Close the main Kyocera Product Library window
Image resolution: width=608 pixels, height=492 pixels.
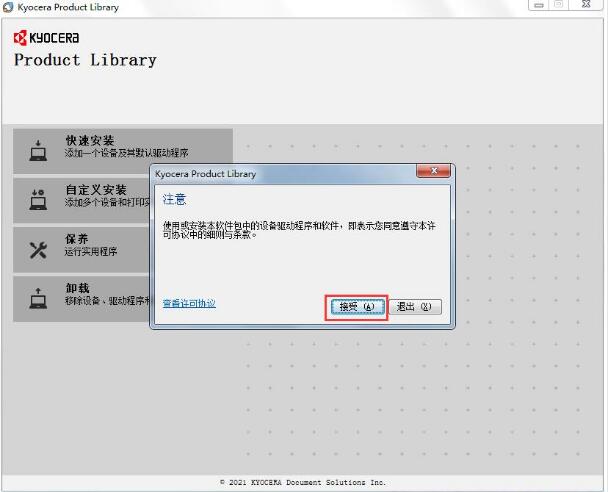click(586, 5)
